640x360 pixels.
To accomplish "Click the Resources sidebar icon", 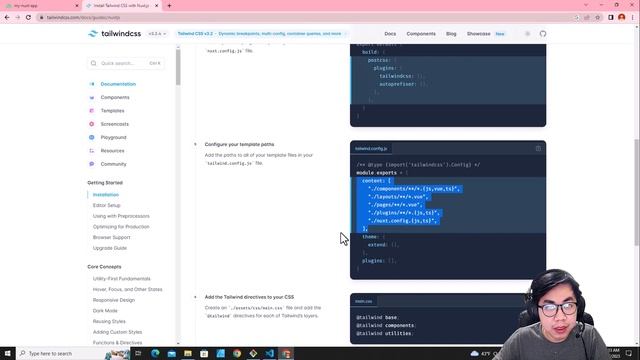I will click(91, 151).
